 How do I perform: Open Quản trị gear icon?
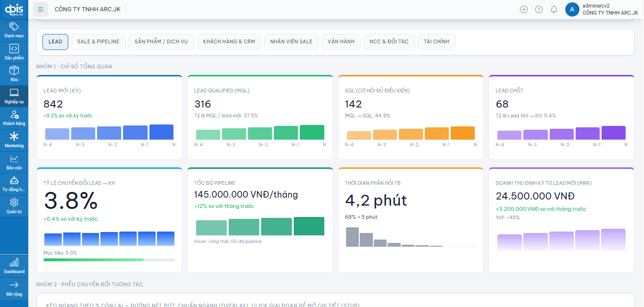(14, 203)
